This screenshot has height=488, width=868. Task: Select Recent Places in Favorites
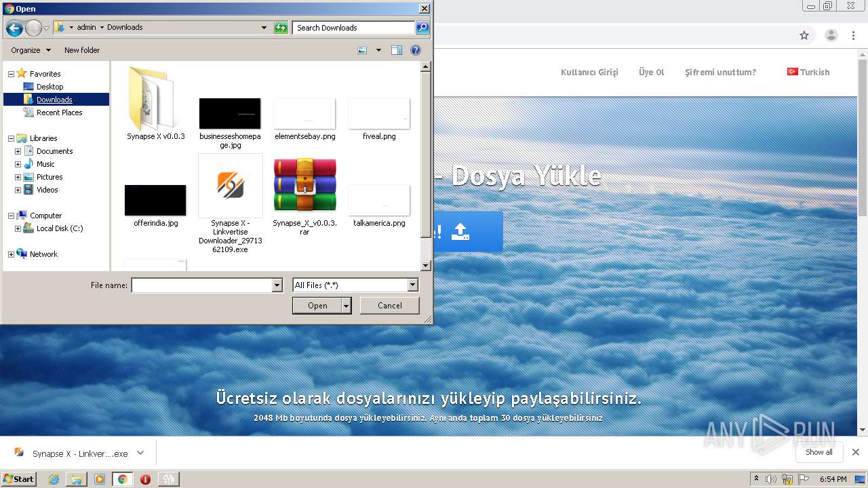[x=59, y=113]
